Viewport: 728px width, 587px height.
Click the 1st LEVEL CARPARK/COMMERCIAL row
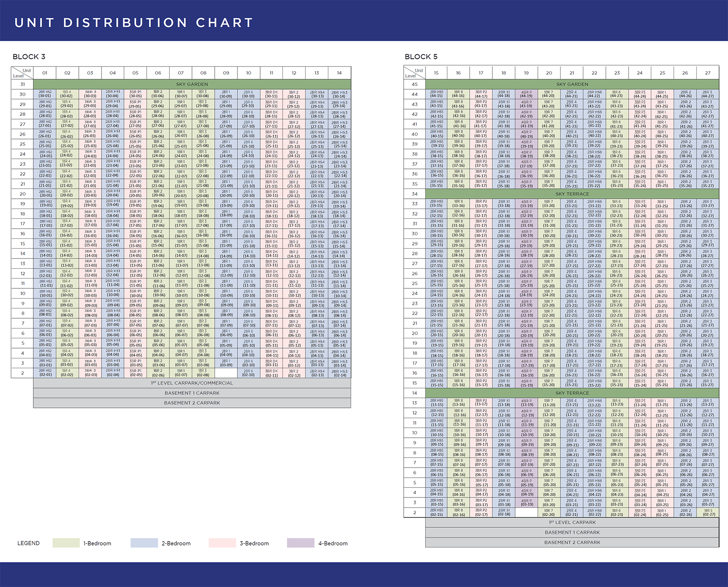point(192,383)
